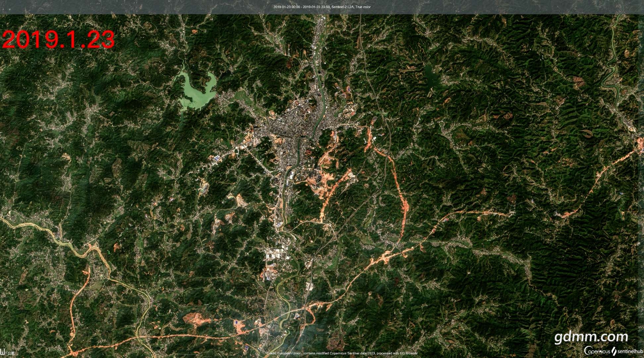The height and width of the screenshot is (358, 644).
Task: Click the sentinelhub wordmark text
Action: pos(630,351)
